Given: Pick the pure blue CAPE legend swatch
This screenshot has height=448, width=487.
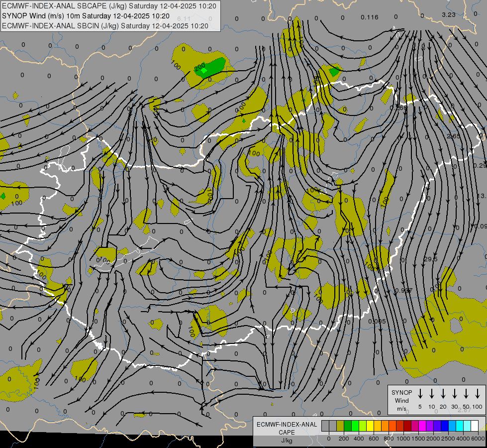Looking at the screenshot, I should click(444, 426).
